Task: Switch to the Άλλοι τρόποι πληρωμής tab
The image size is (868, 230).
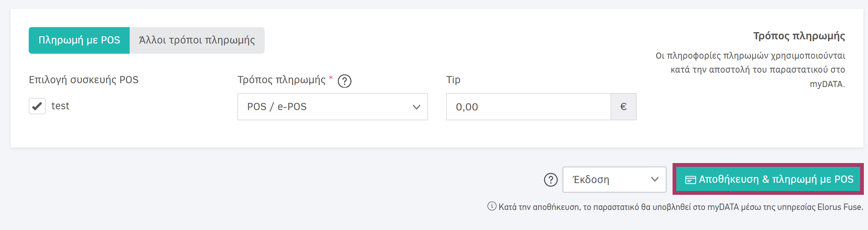Action: point(197,39)
